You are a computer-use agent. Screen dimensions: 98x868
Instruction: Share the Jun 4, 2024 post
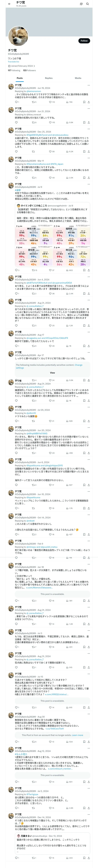pyautogui.click(x=89, y=294)
